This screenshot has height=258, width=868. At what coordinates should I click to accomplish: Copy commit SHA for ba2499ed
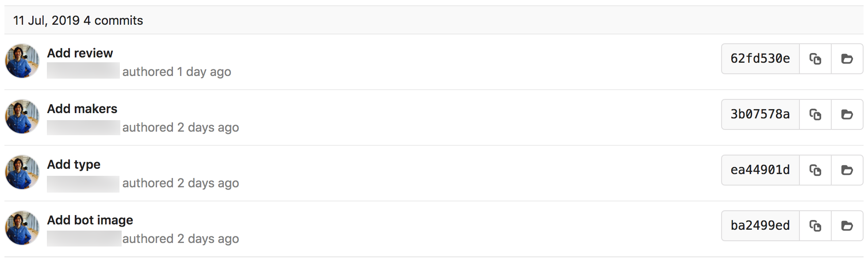point(815,226)
